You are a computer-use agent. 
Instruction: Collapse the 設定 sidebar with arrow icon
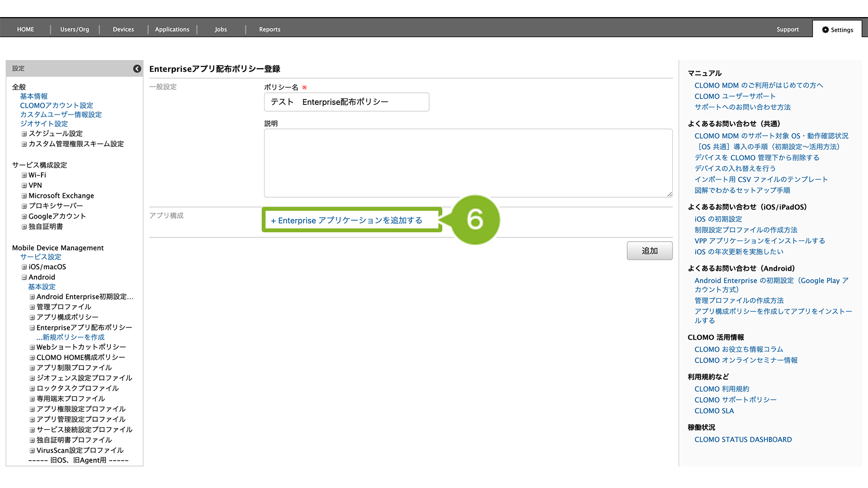tap(137, 69)
